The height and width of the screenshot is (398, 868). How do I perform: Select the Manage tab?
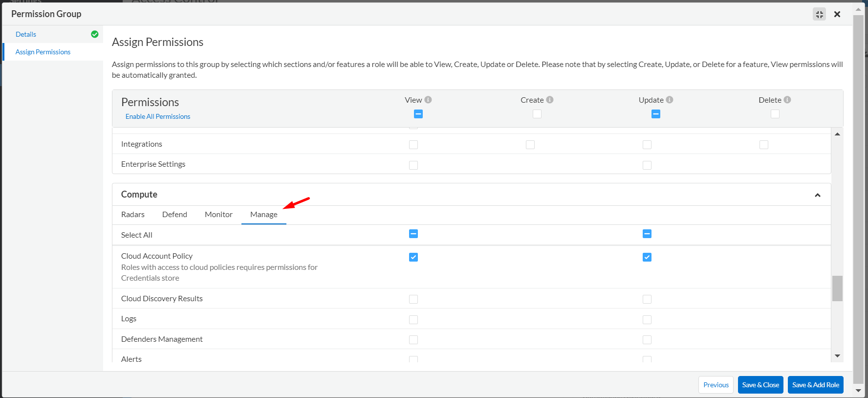[x=264, y=215]
